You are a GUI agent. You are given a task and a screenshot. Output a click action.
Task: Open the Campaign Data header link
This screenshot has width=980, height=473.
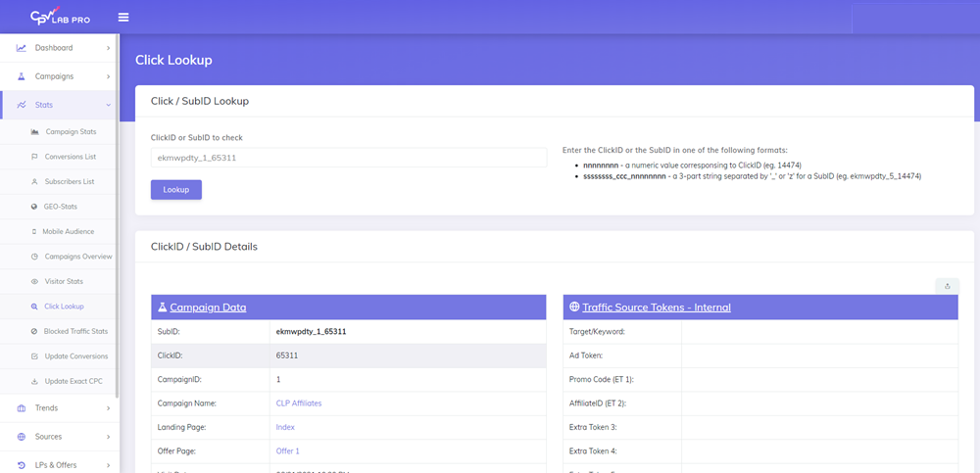pos(208,307)
